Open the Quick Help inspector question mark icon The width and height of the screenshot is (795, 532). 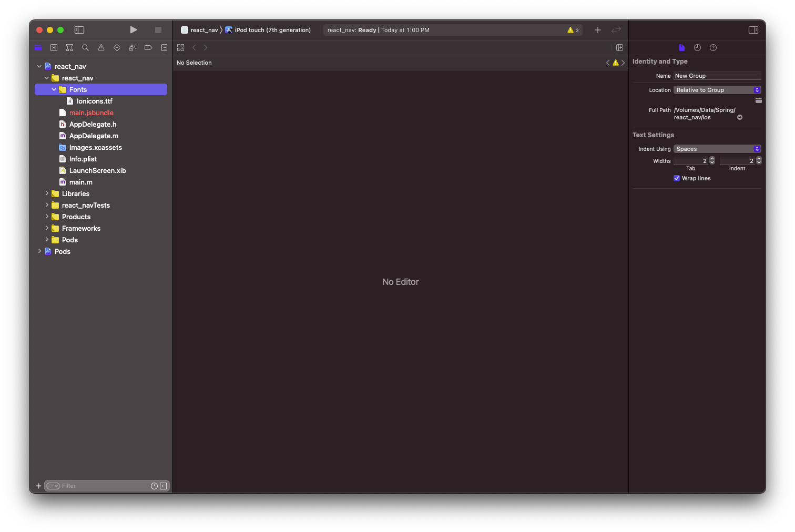pyautogui.click(x=713, y=47)
